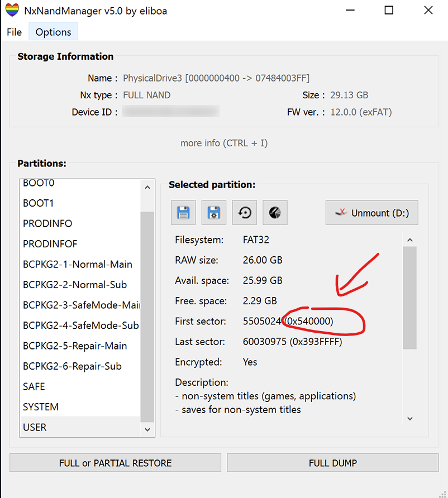This screenshot has height=498, width=448.
Task: Click the restore partition circular arrow icon
Action: tap(244, 213)
